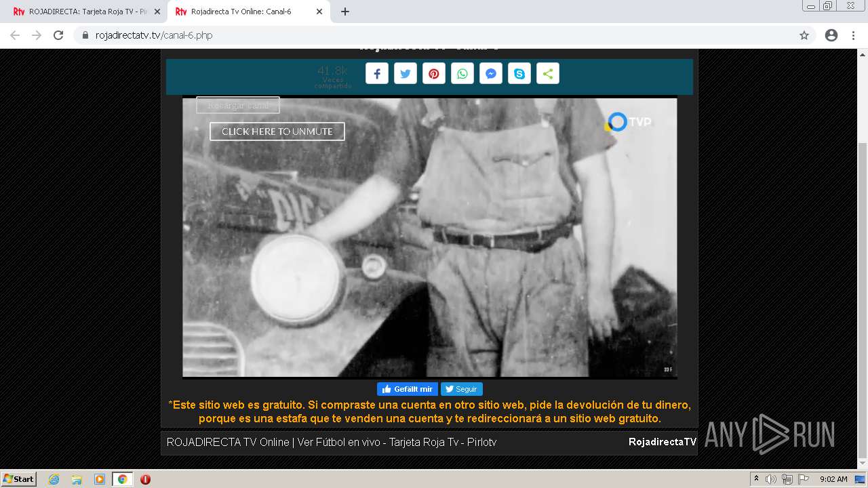The height and width of the screenshot is (488, 868).
Task: Open Action Center flag icon
Action: click(x=804, y=479)
